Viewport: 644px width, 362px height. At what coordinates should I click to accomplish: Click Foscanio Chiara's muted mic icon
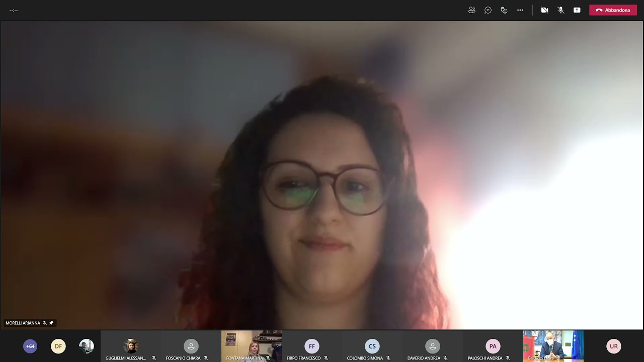click(206, 358)
